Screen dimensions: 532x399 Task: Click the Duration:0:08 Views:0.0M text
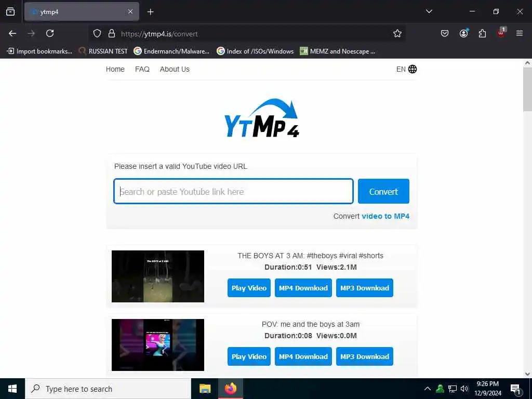click(x=311, y=336)
